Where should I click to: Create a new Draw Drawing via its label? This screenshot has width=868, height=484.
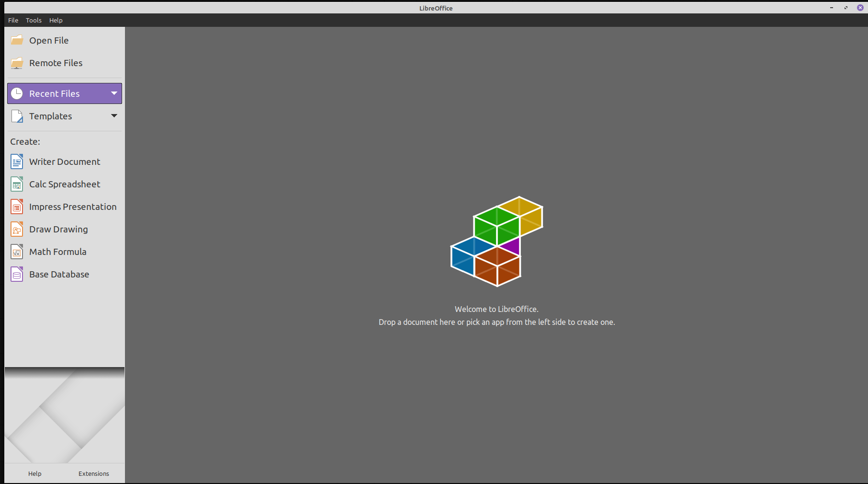pyautogui.click(x=58, y=230)
